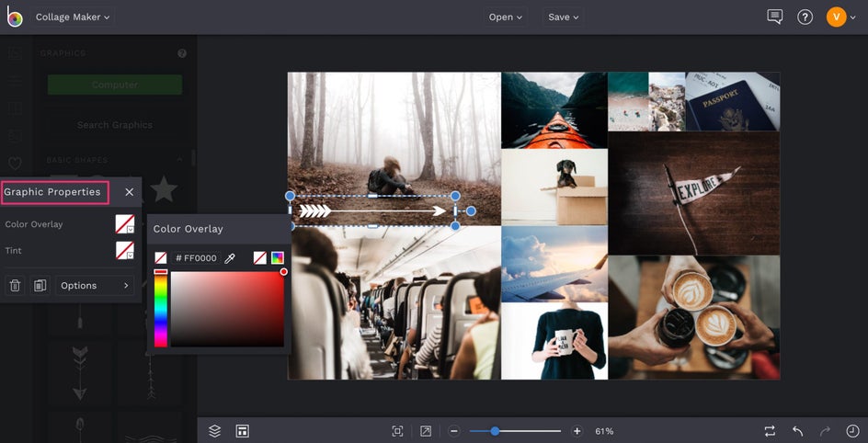Undo the last action

(797, 431)
